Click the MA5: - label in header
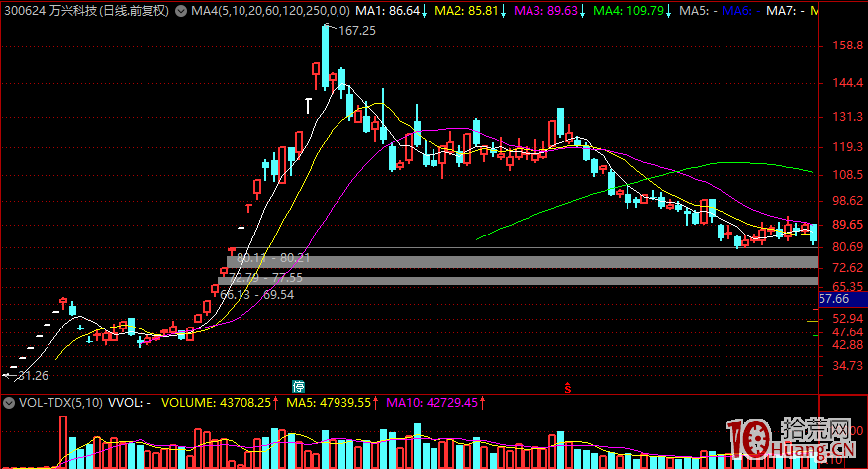Screen dimensions: 868x469 pos(698,11)
